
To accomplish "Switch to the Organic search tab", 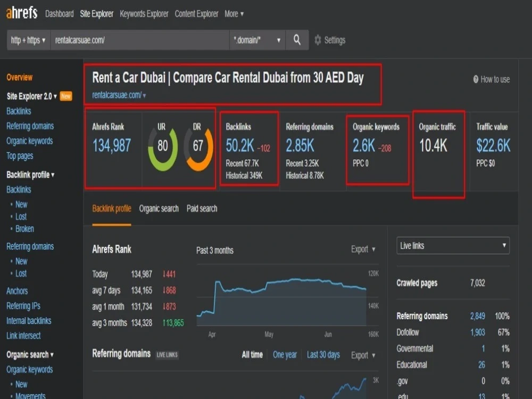I will 159,209.
